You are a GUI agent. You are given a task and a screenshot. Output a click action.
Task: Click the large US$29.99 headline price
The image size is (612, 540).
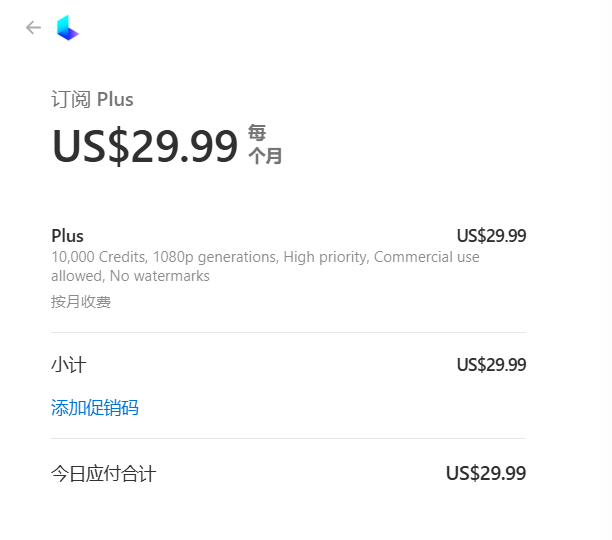(x=145, y=146)
